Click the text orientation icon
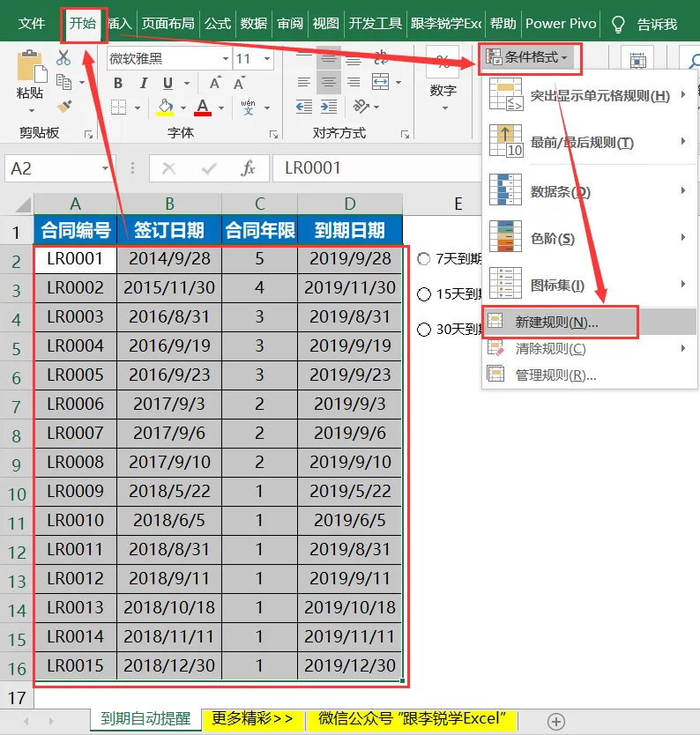Screen dimensions: 700x735 click(x=361, y=107)
